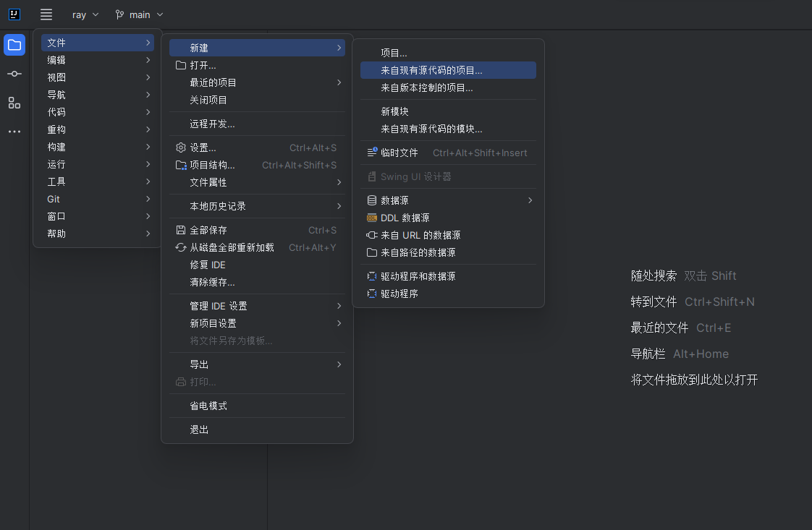Choose 退出 to exit the IDE
The height and width of the screenshot is (530, 812).
(x=258, y=429)
